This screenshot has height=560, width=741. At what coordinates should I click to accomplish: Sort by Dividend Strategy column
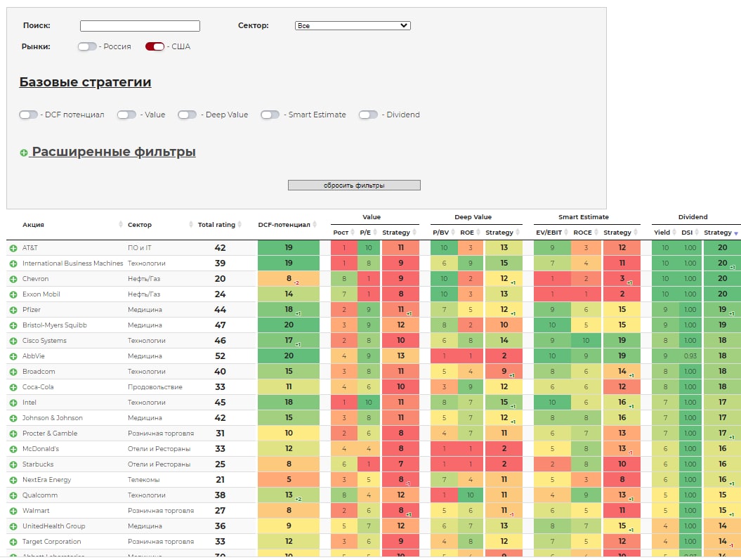coord(721,232)
